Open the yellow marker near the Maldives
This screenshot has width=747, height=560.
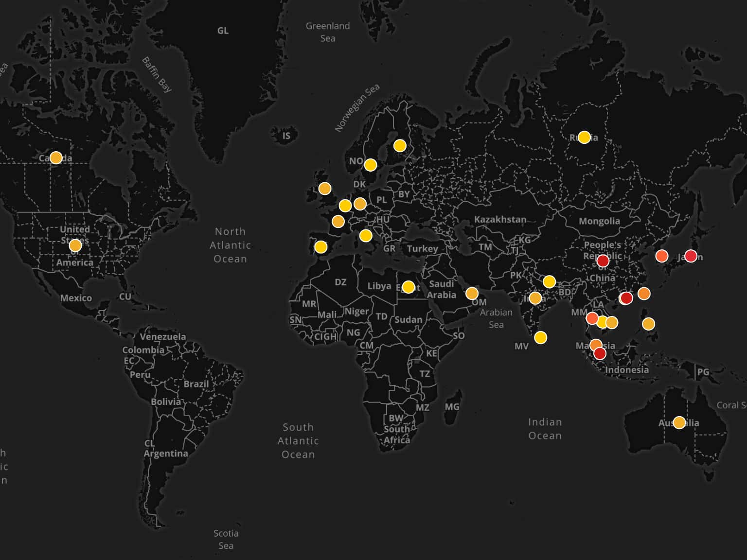[540, 337]
